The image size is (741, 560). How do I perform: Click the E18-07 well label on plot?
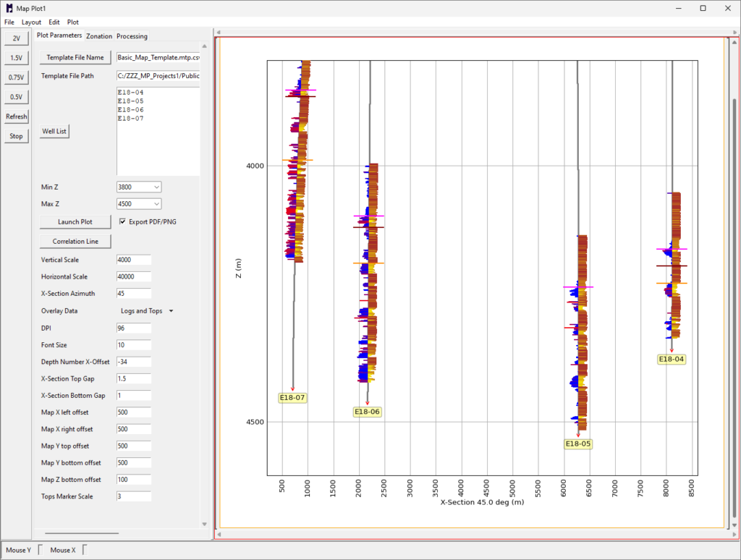[x=292, y=398]
